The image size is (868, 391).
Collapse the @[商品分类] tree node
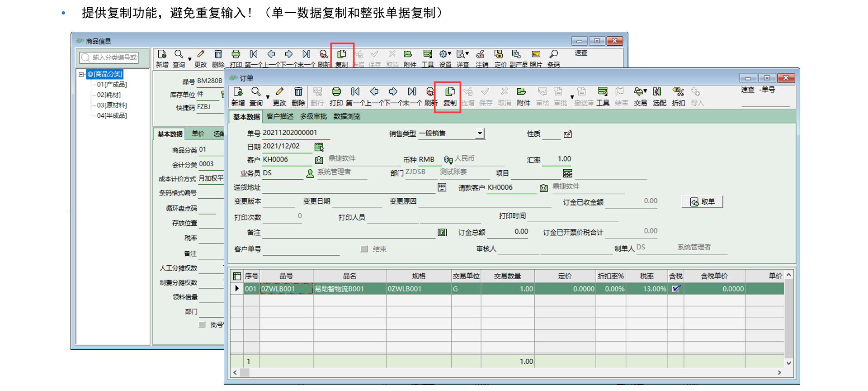click(x=81, y=74)
